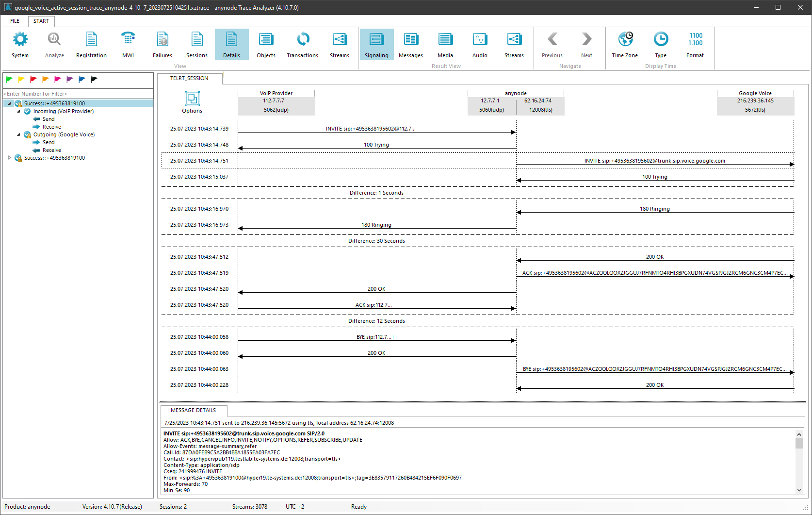Open the Registration view
Image resolution: width=812 pixels, height=515 pixels.
click(x=91, y=45)
